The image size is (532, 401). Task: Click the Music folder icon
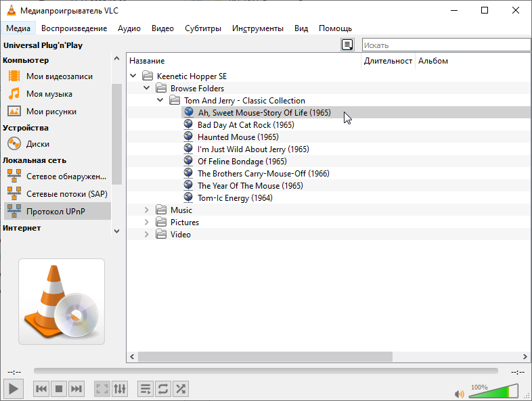161,210
